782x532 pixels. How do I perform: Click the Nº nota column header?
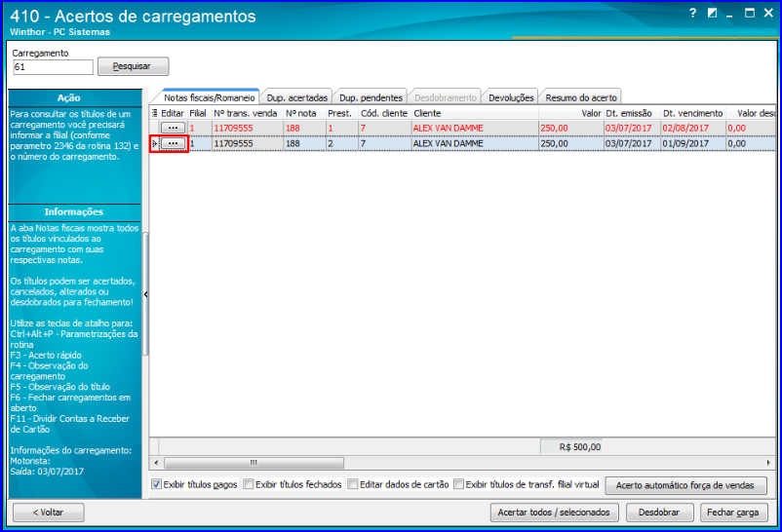(304, 113)
